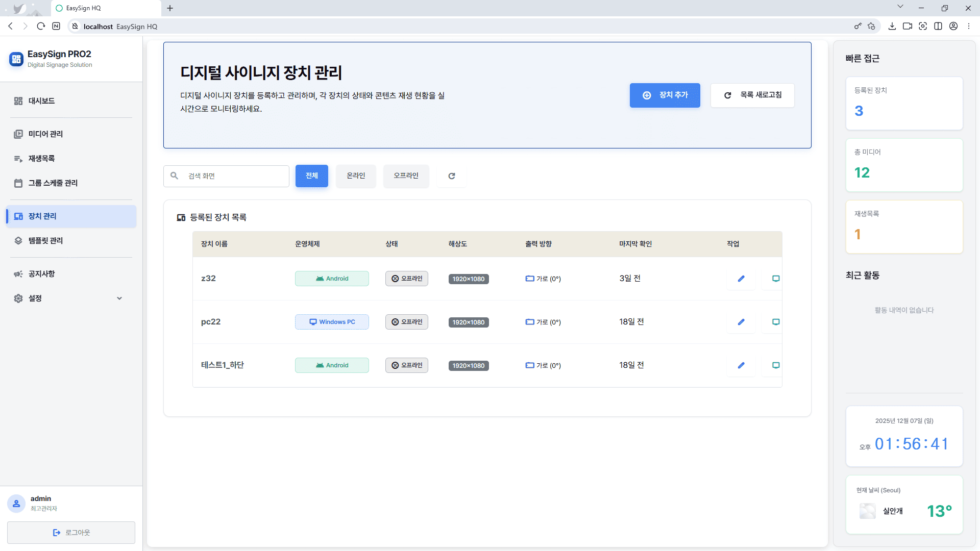Open the browser three-dot menu

click(968, 26)
